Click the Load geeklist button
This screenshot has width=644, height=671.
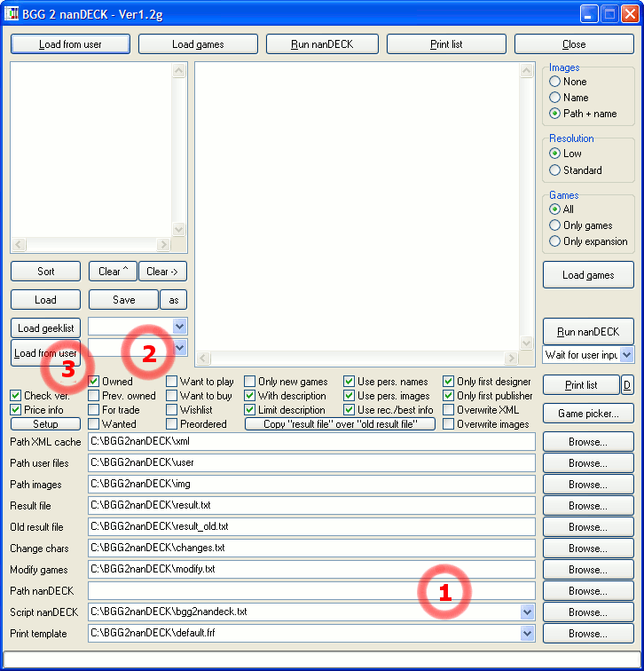point(46,328)
